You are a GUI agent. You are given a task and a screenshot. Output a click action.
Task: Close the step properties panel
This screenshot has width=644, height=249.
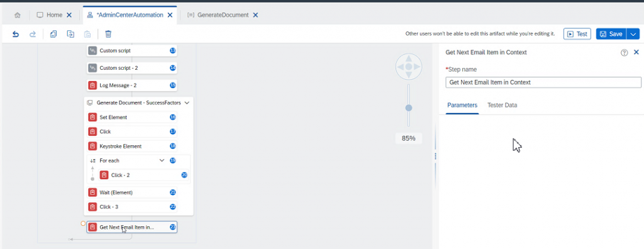pos(636,52)
